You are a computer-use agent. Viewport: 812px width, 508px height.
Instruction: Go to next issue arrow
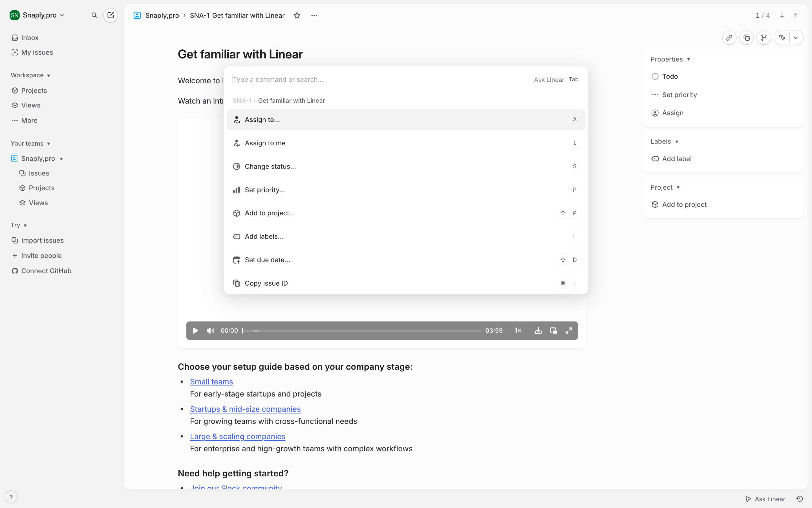coord(782,16)
